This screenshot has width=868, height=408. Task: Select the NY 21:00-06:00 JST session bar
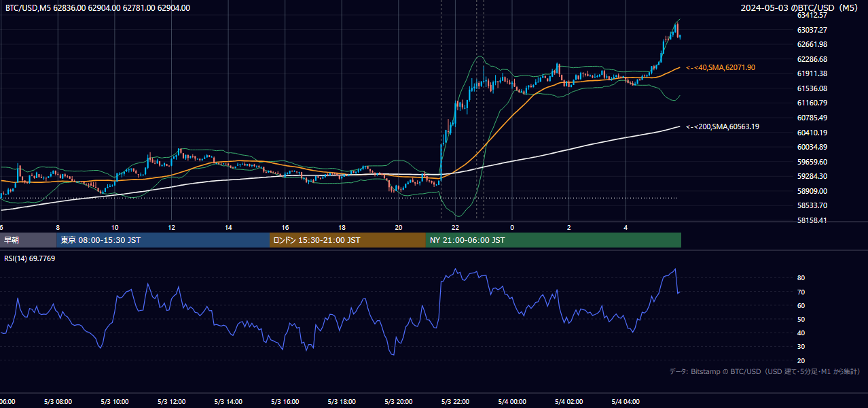pyautogui.click(x=554, y=240)
